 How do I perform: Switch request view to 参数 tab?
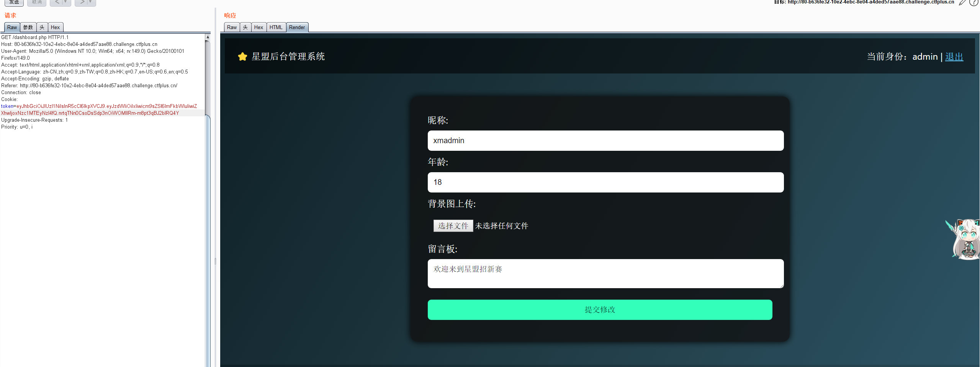28,27
